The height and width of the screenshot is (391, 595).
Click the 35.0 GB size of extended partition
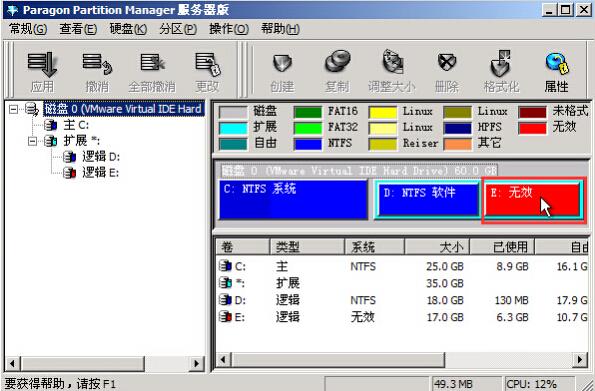pyautogui.click(x=445, y=283)
